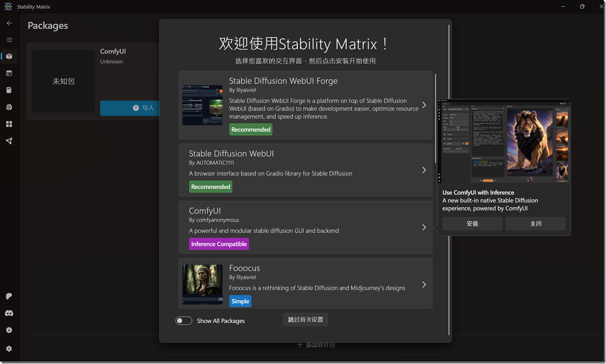
Task: Click the Unknown label under ComfyUI
Action: click(x=111, y=62)
